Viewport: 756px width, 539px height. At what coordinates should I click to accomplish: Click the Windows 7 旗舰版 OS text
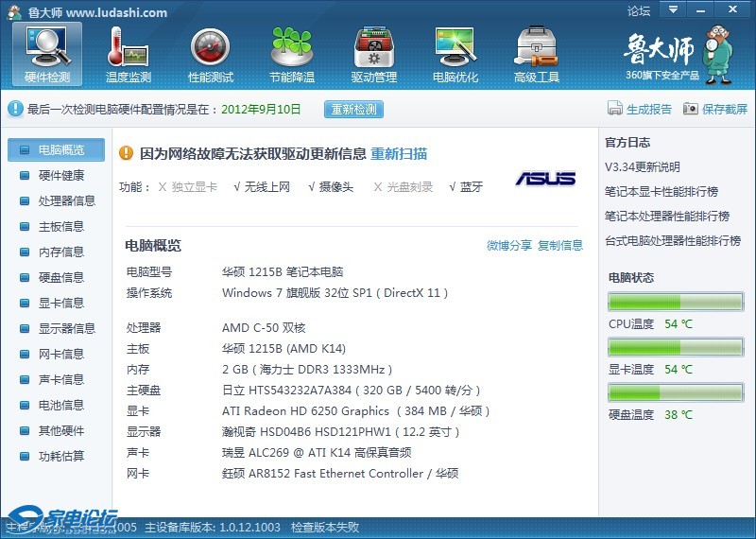point(335,293)
